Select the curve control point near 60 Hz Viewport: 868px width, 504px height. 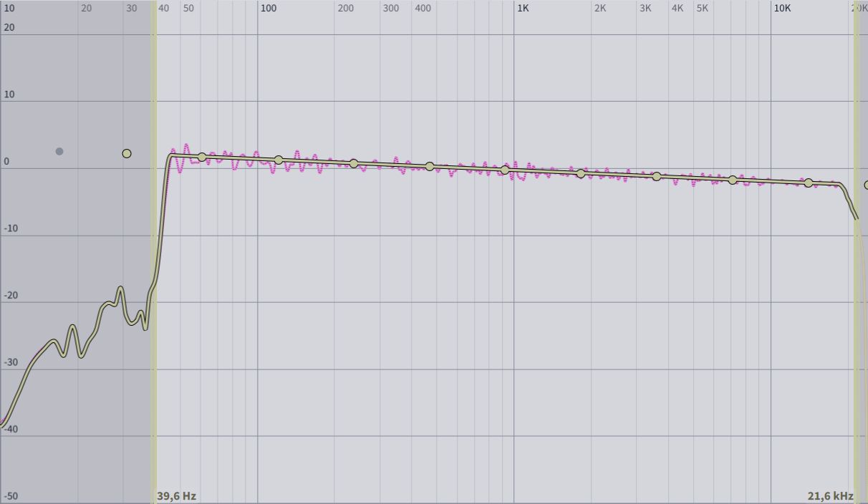click(x=202, y=157)
